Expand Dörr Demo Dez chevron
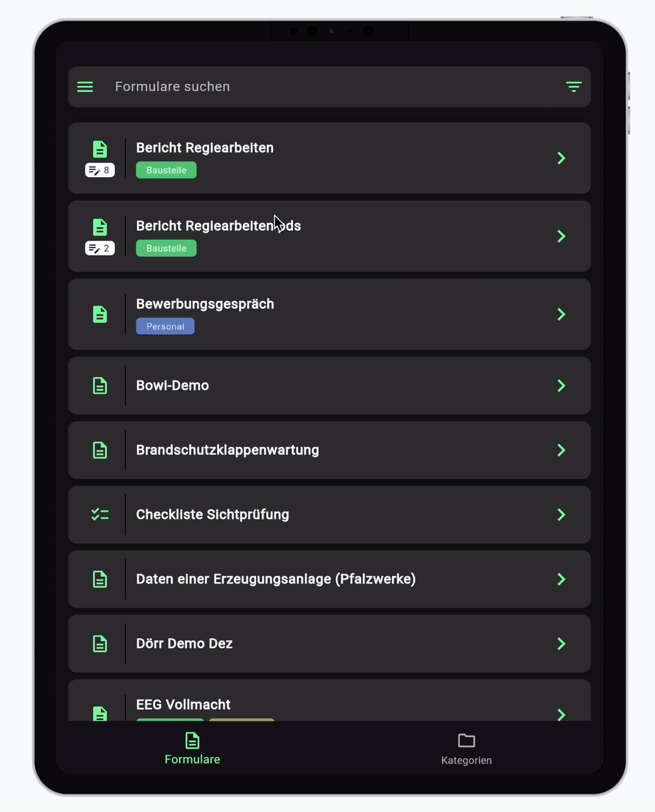The image size is (655, 812). (x=561, y=643)
